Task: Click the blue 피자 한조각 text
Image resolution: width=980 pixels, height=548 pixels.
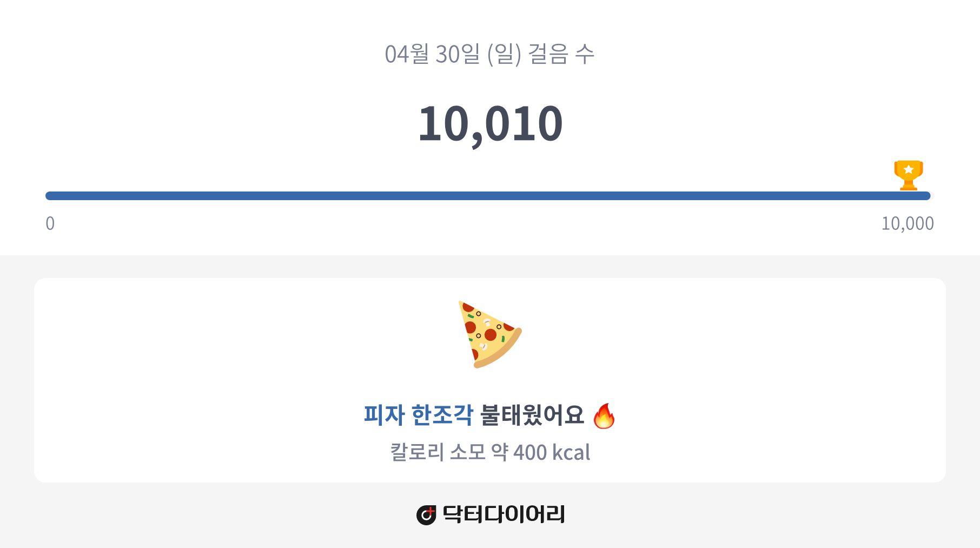Action: coord(418,415)
